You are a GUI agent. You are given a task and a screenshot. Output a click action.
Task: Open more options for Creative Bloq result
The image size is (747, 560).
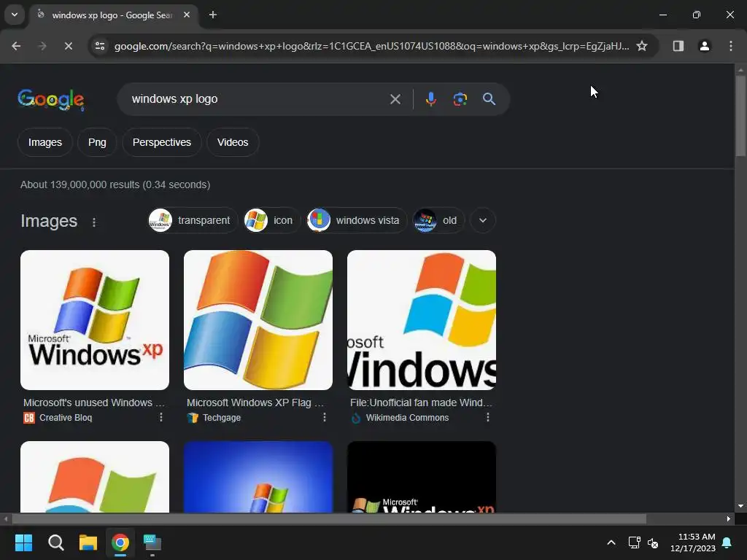click(x=161, y=417)
